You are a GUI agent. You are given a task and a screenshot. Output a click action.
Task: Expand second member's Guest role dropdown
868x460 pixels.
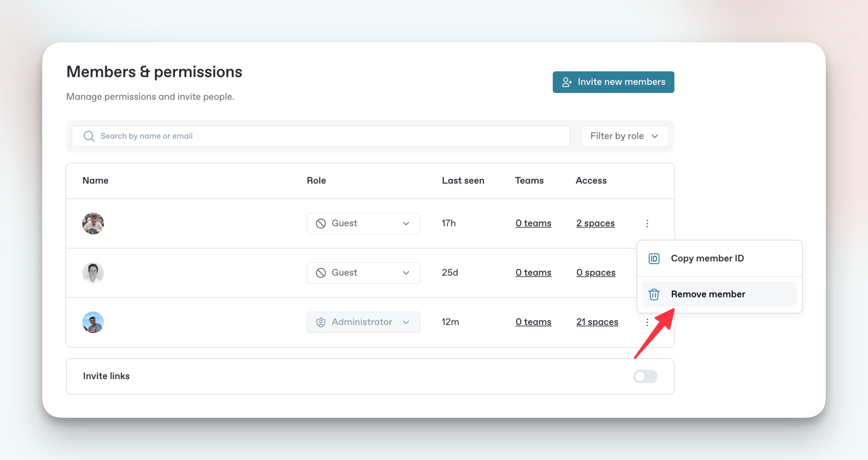(363, 273)
